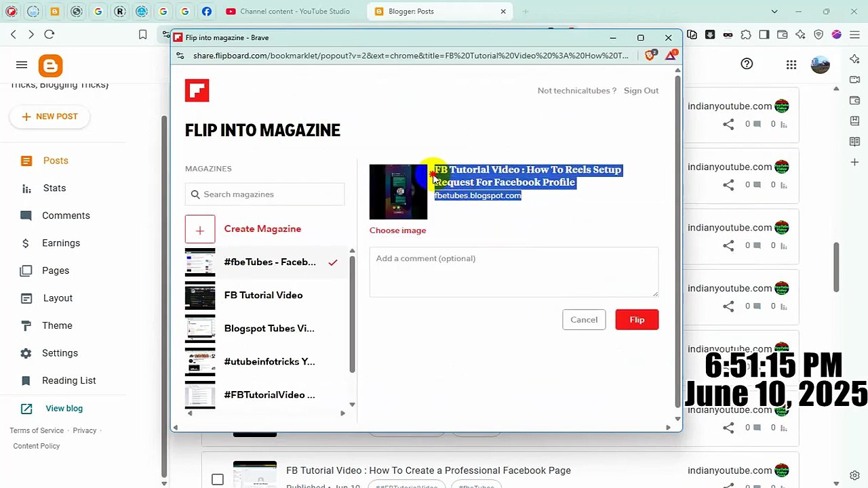This screenshot has height=488, width=868.
Task: Toggle Brave sidebar panel icon
Action: point(764,35)
